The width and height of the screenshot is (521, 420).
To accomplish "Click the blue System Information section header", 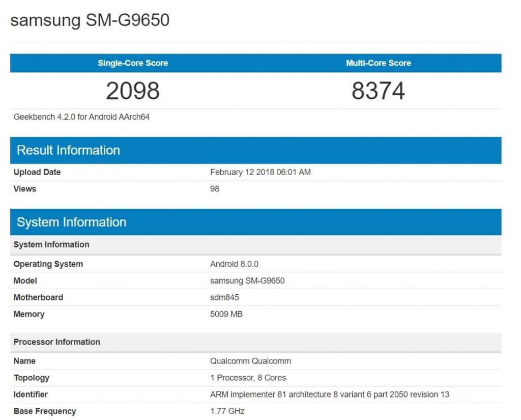I will (71, 222).
